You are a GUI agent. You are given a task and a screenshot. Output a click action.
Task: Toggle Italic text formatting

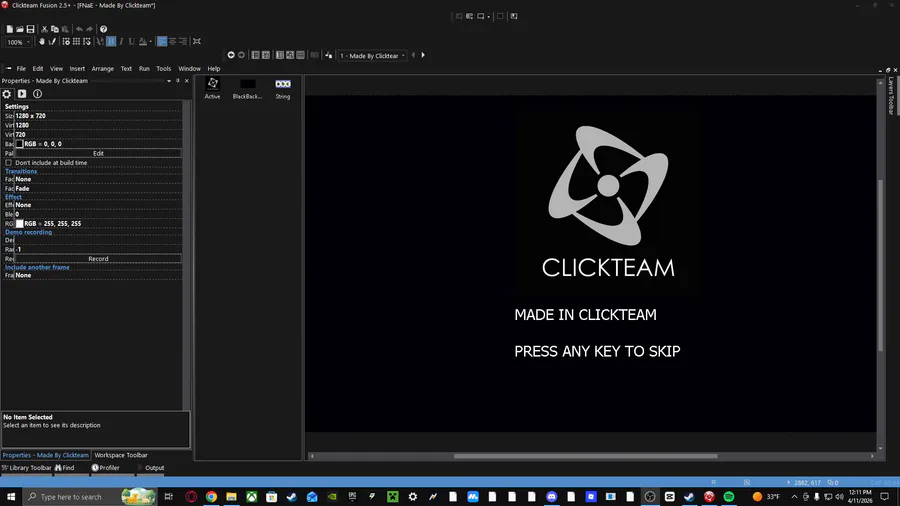click(x=121, y=41)
